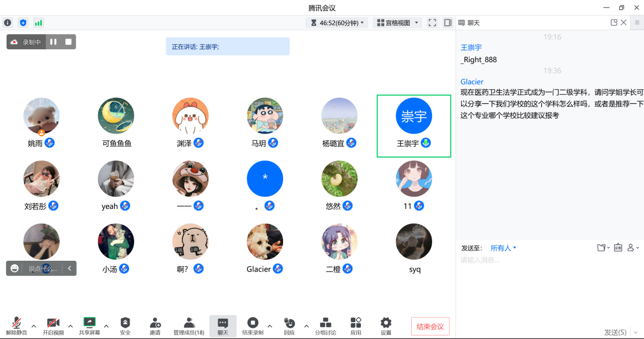Turn on video (开启视频)

pos(53,326)
